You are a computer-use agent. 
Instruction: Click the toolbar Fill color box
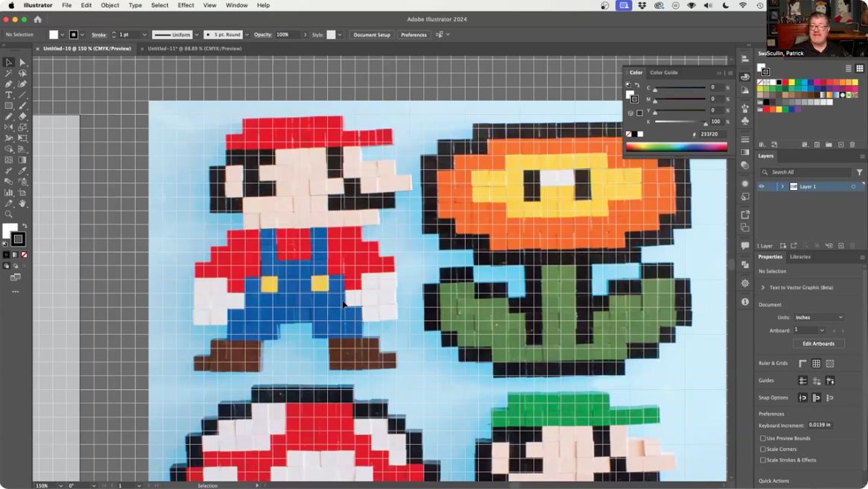point(10,231)
